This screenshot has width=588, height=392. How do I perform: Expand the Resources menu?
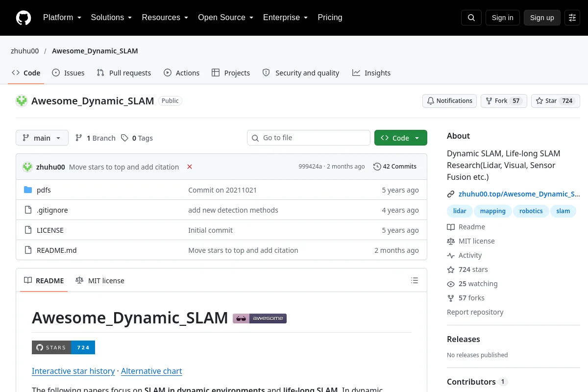tap(165, 18)
